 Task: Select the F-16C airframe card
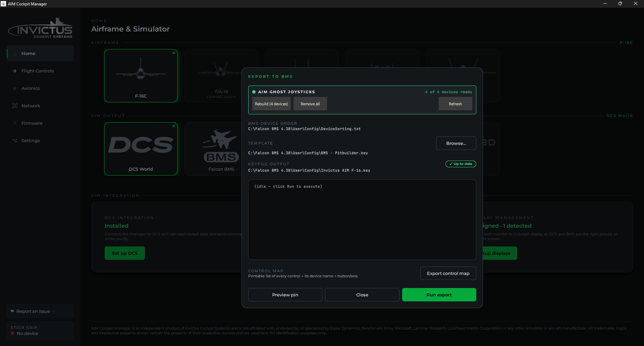click(141, 76)
